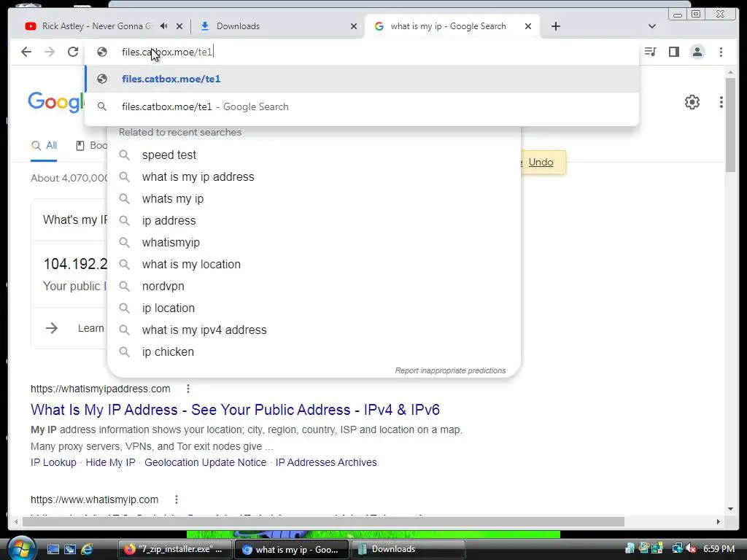Close the Downloads tab
The width and height of the screenshot is (747, 560).
pos(354,26)
